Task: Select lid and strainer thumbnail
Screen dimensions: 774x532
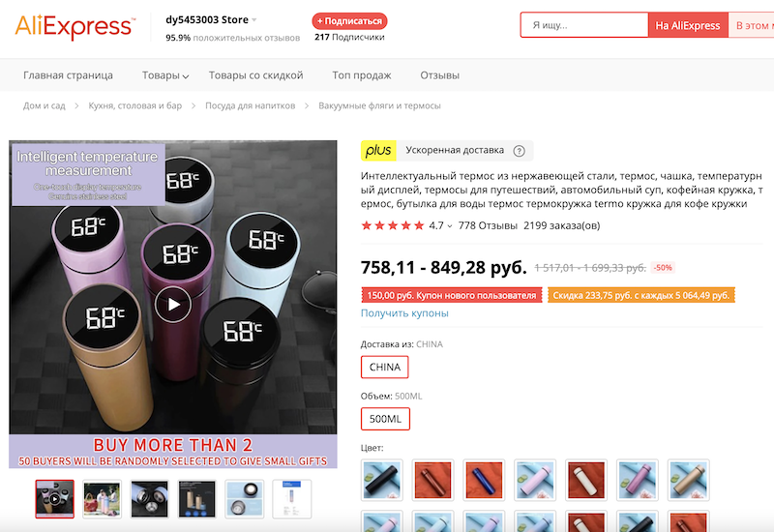Action: click(245, 499)
